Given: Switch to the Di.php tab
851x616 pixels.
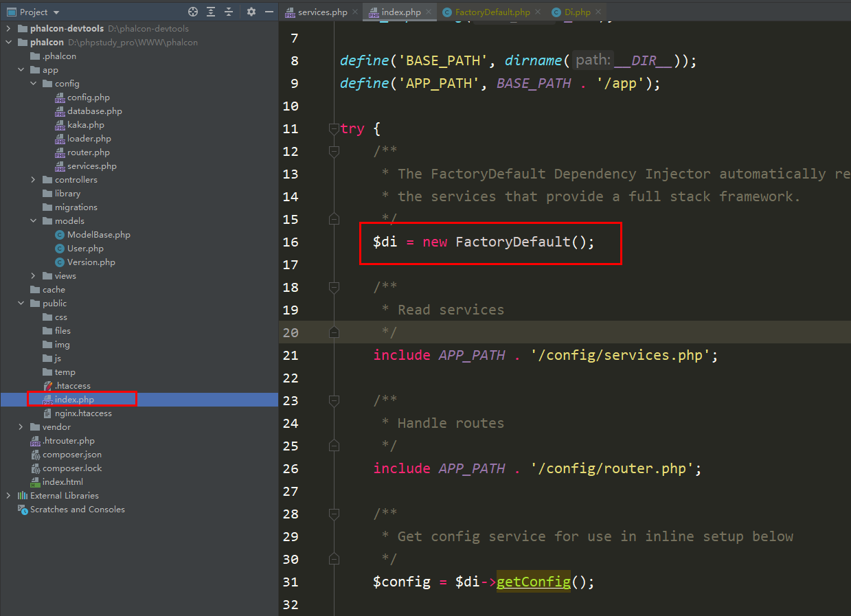Looking at the screenshot, I should tap(577, 12).
